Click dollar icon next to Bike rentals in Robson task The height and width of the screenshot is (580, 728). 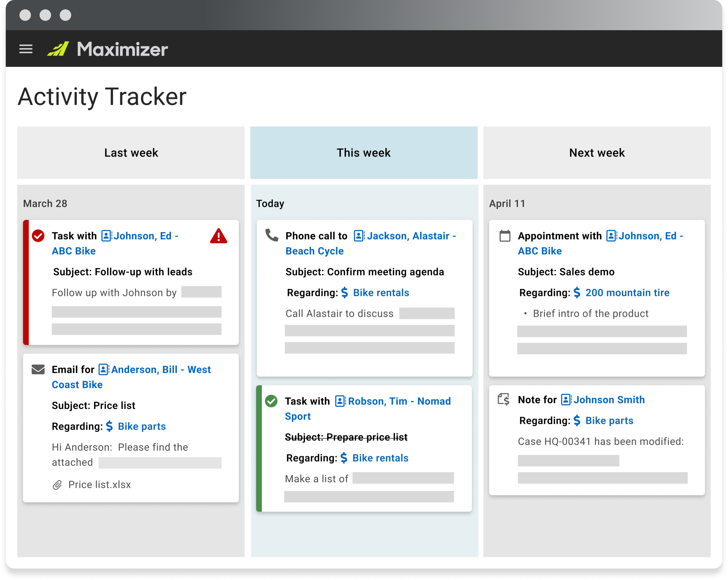point(344,458)
